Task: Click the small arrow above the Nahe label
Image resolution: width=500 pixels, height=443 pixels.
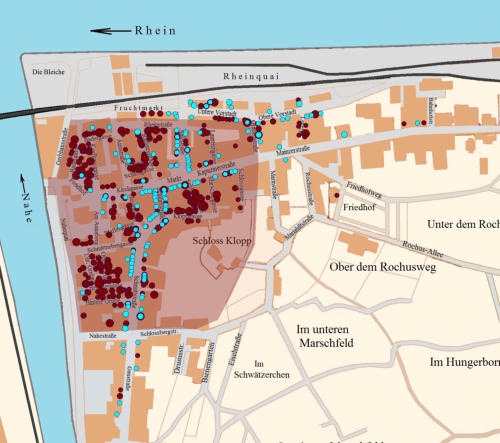Action: [x=22, y=182]
